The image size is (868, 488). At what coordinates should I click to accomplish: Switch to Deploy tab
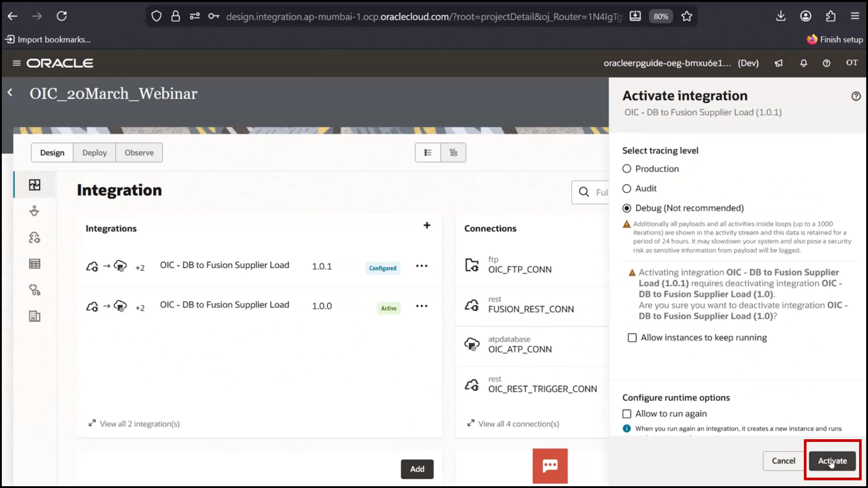point(94,153)
